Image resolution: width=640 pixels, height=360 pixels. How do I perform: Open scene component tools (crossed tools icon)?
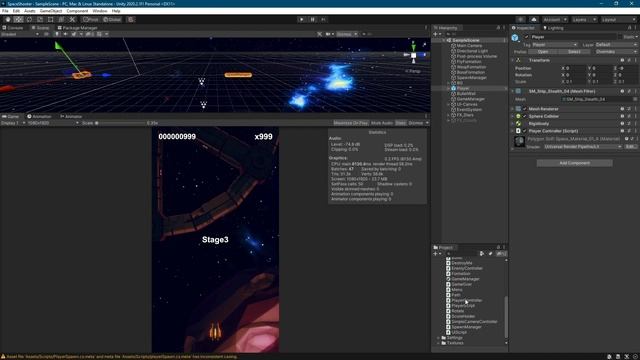pos(320,34)
